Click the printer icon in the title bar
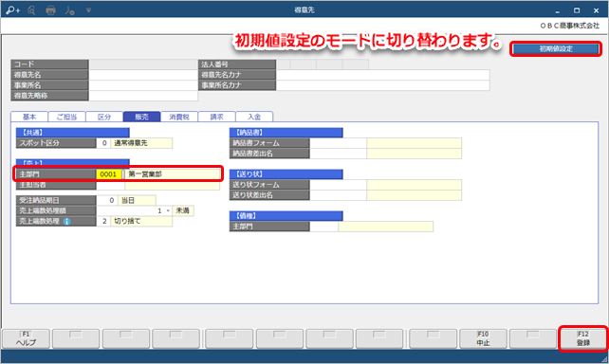Viewport: 609px width, 364px height. click(x=50, y=10)
